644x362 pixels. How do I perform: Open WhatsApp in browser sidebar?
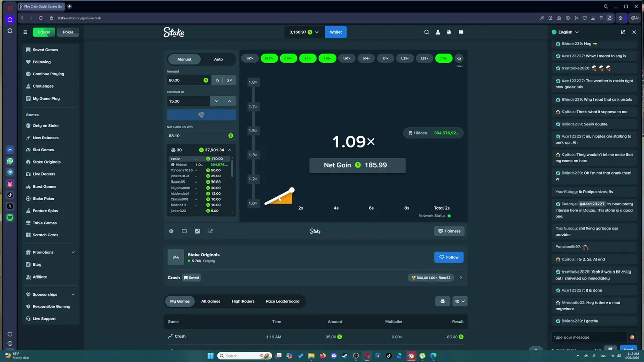coord(10,161)
